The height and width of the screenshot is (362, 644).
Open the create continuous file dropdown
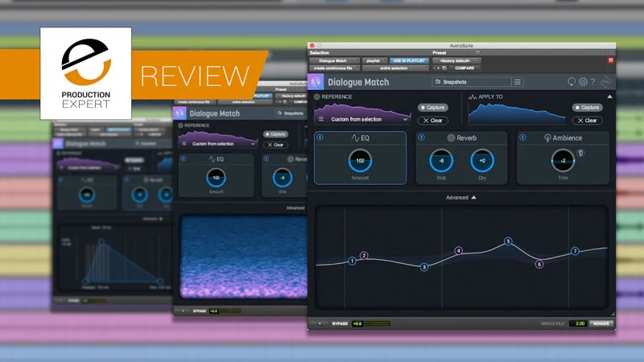[335, 68]
